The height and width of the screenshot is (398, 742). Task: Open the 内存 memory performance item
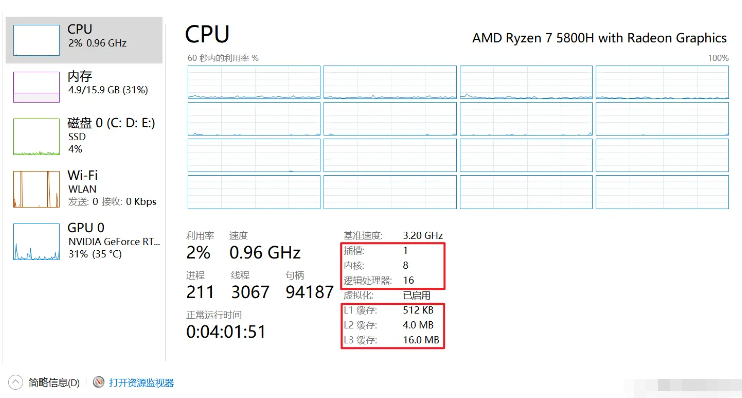pyautogui.click(x=84, y=87)
